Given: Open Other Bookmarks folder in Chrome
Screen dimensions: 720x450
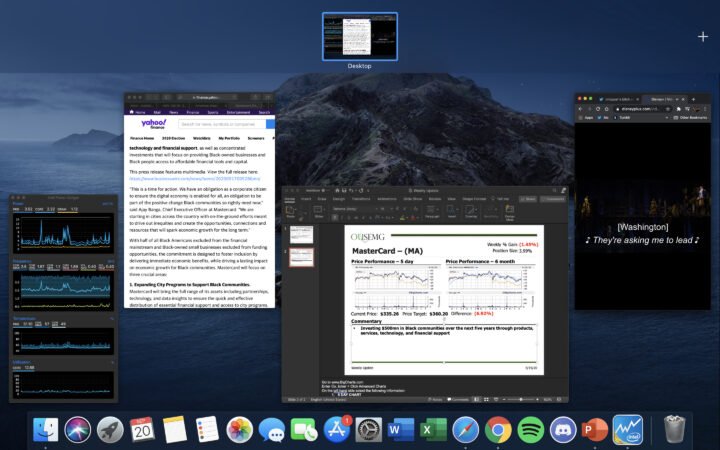Looking at the screenshot, I should (x=691, y=118).
